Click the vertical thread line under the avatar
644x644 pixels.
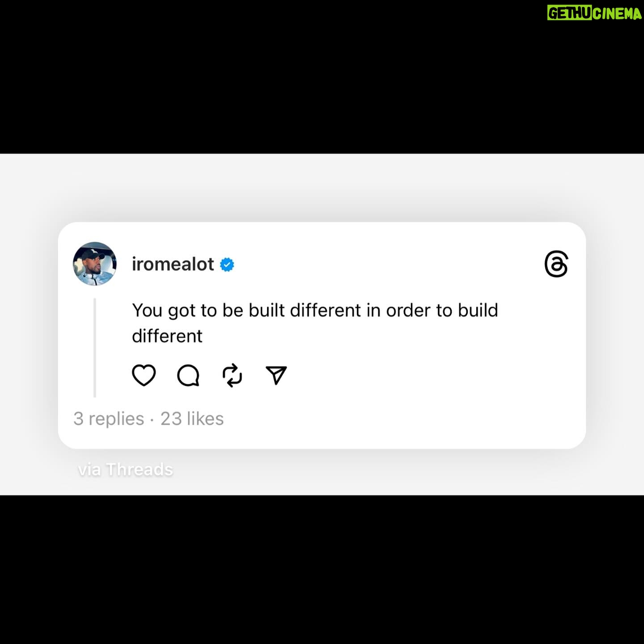(95, 348)
